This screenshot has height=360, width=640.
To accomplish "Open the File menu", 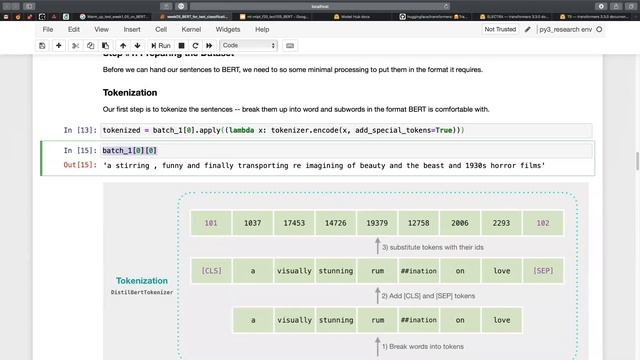I will [x=48, y=29].
